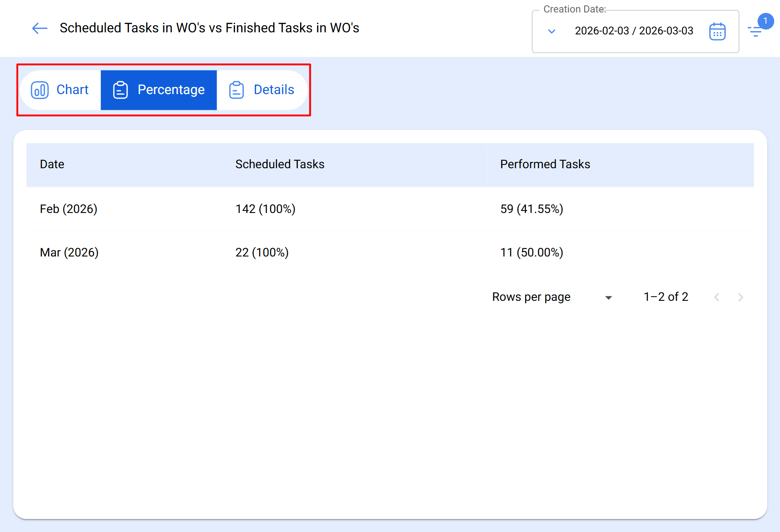The height and width of the screenshot is (532, 780).
Task: Click the Performed Tasks column header
Action: coord(545,164)
